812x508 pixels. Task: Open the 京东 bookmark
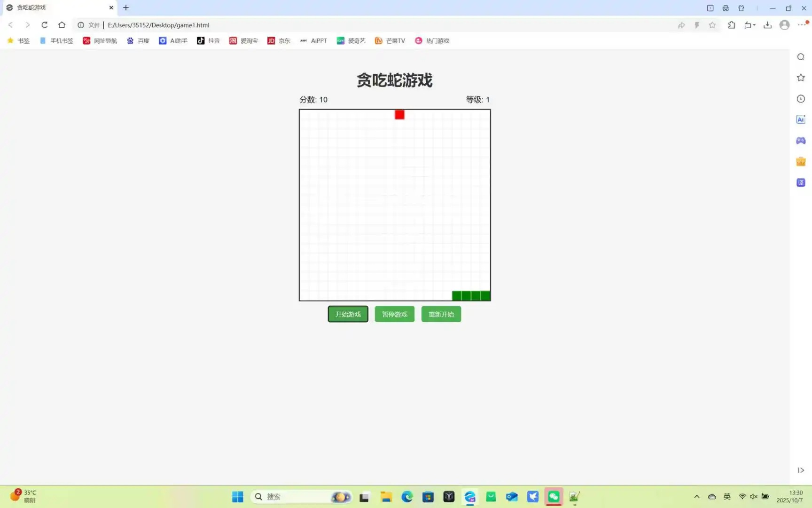click(279, 40)
